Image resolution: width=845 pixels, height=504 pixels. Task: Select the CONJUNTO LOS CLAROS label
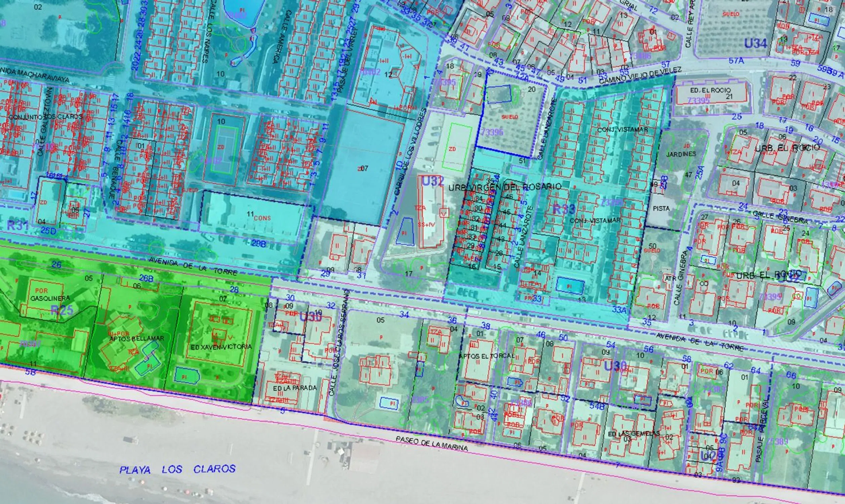coord(45,117)
